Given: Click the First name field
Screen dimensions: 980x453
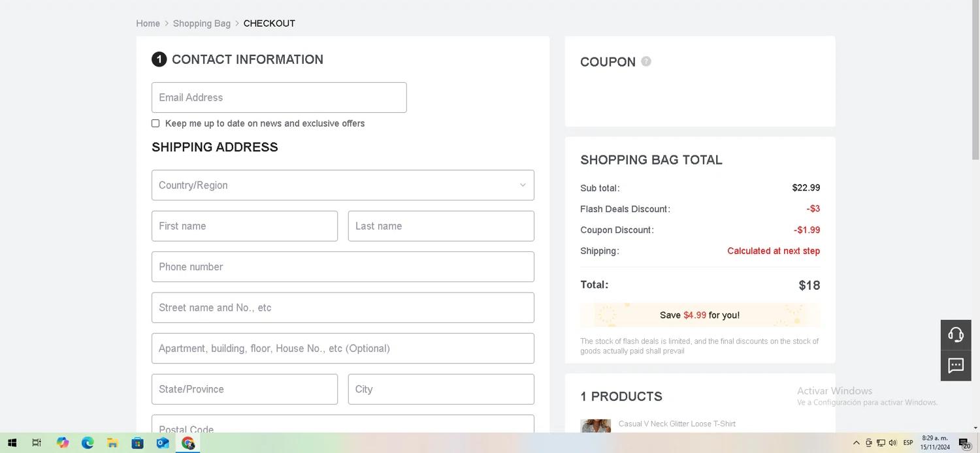Looking at the screenshot, I should tap(244, 226).
